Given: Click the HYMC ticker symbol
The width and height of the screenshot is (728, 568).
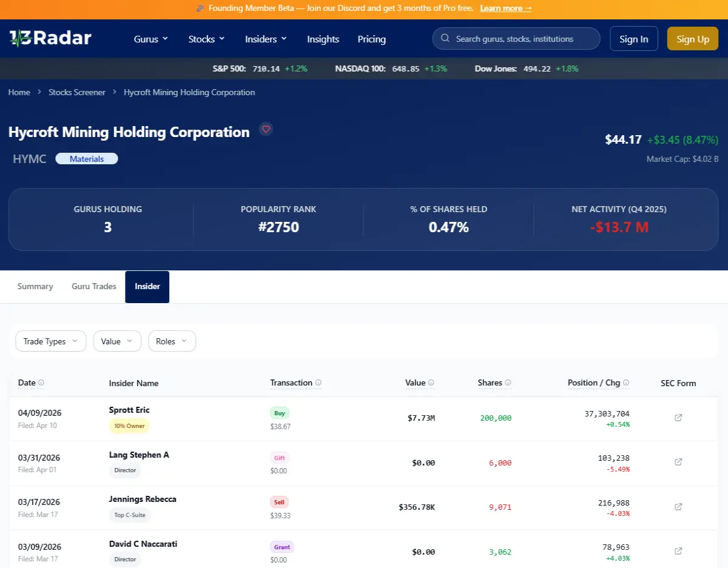Looking at the screenshot, I should pyautogui.click(x=30, y=159).
